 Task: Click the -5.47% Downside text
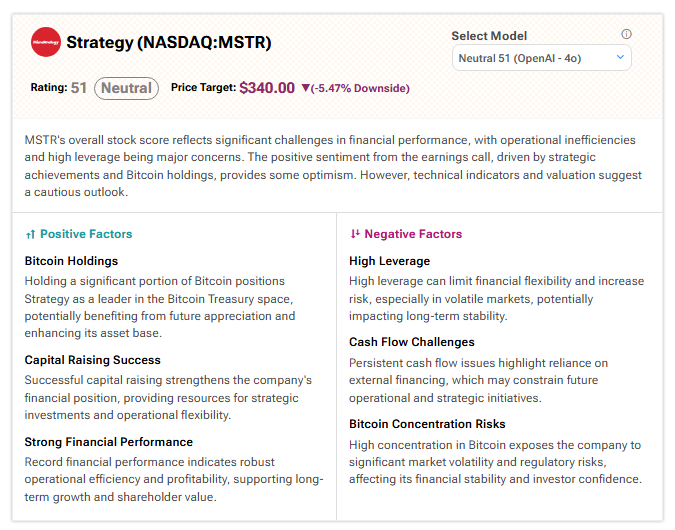pos(362,88)
